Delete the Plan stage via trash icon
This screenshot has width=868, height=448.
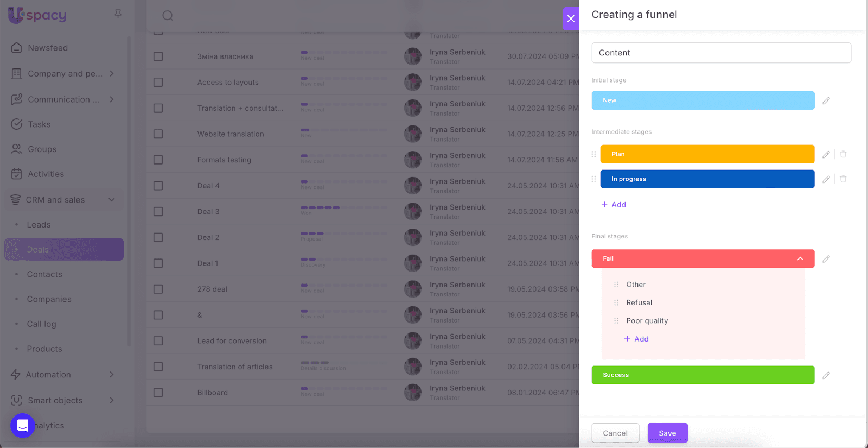click(x=843, y=154)
